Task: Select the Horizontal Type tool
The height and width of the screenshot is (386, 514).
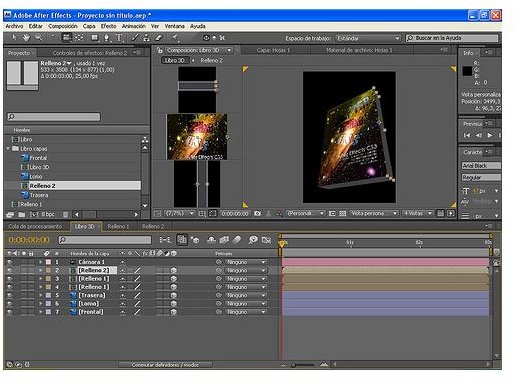Action: click(119, 38)
